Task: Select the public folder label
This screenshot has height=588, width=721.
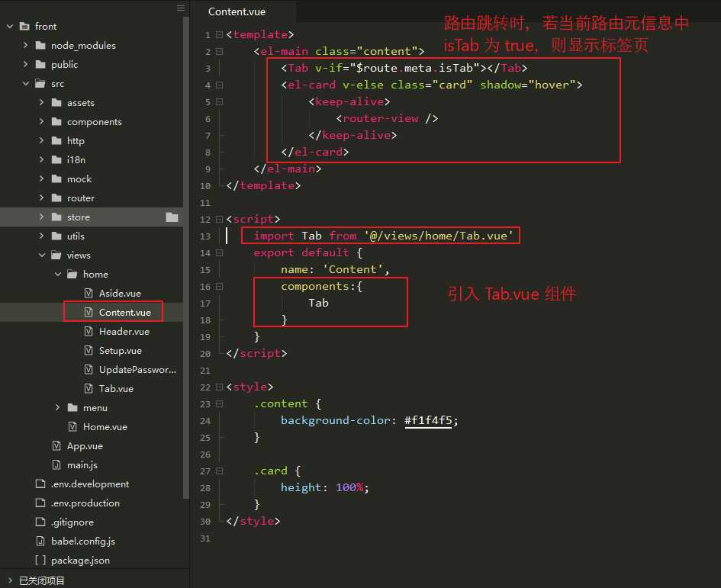Action: (x=64, y=64)
